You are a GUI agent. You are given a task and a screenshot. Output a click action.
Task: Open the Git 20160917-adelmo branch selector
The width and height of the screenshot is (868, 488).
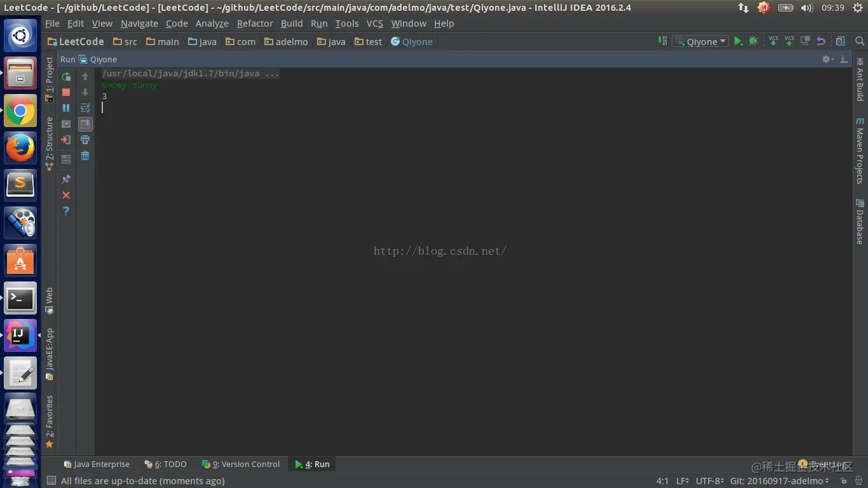pos(780,481)
